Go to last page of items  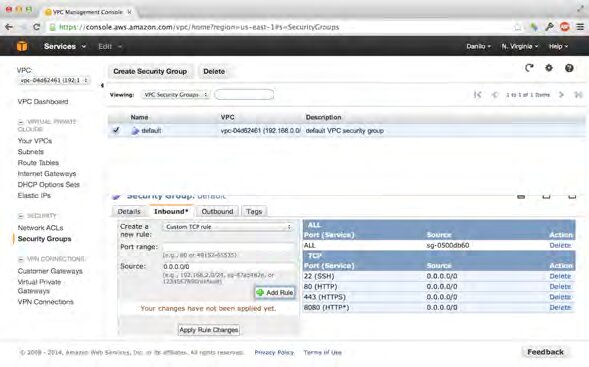(x=578, y=95)
